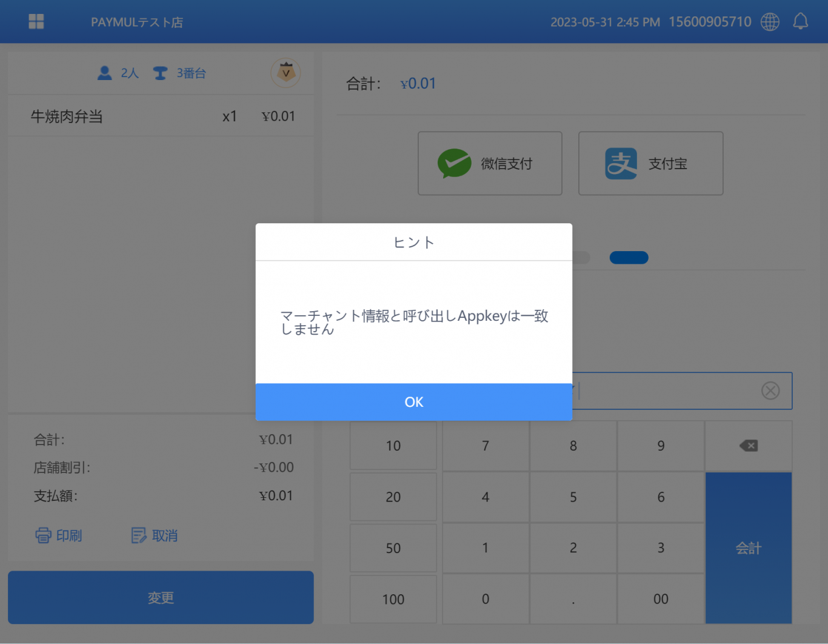
Task: Tap keypad digit 4
Action: click(x=486, y=497)
